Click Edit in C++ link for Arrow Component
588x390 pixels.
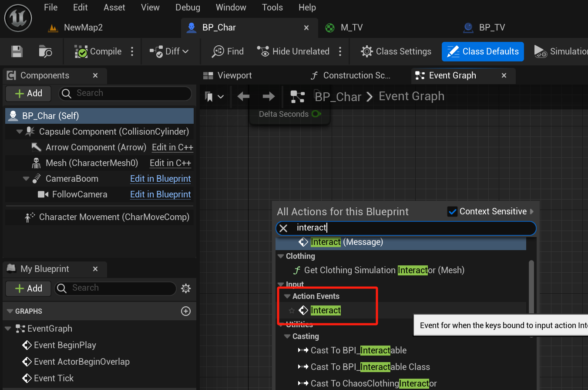click(172, 147)
